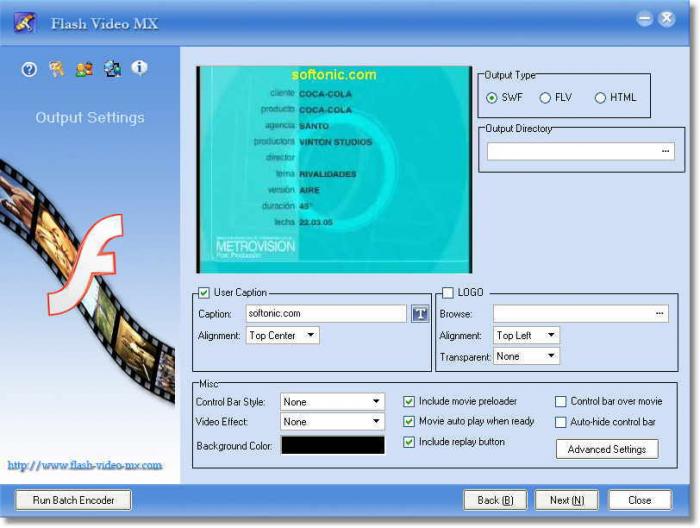This screenshot has width=700, height=528.
Task: Toggle Include movie preloader
Action: point(409,401)
